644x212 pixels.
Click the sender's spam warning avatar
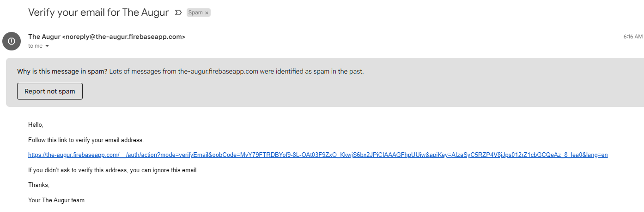pos(12,41)
